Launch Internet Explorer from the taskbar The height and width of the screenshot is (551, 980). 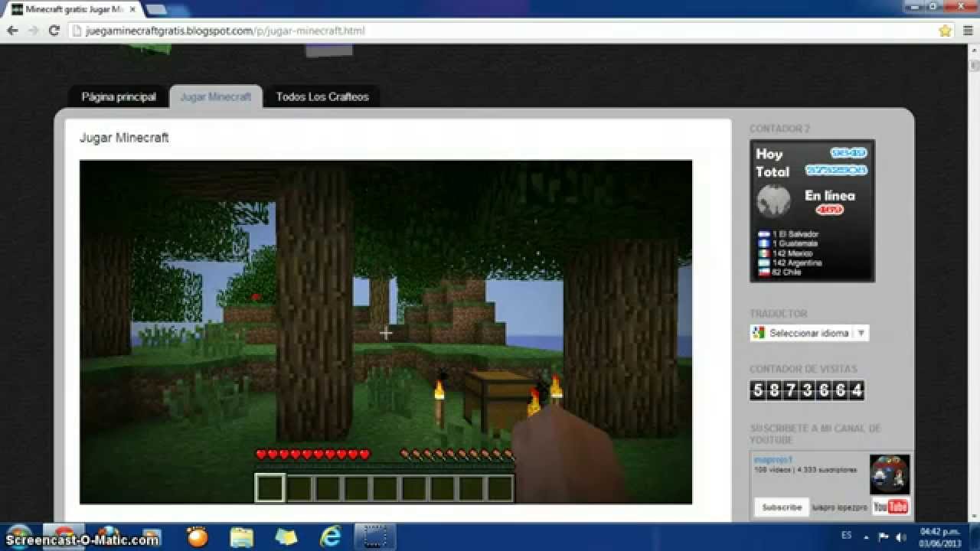coord(330,537)
